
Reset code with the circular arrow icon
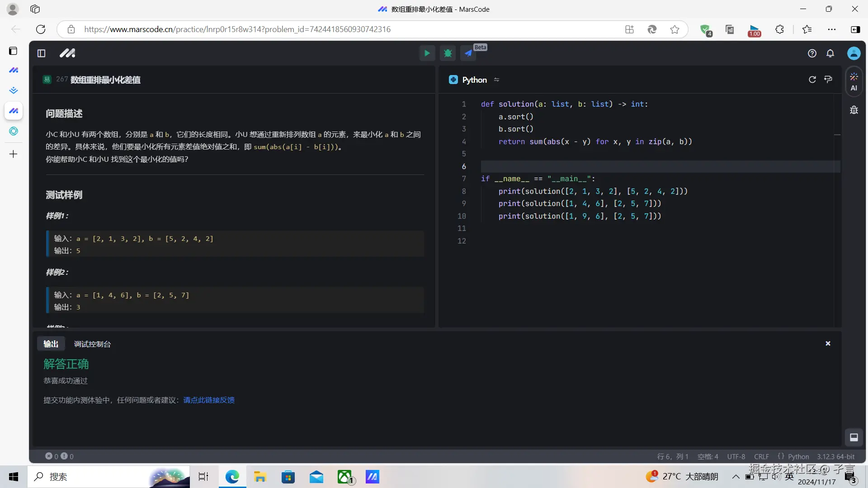tap(812, 80)
